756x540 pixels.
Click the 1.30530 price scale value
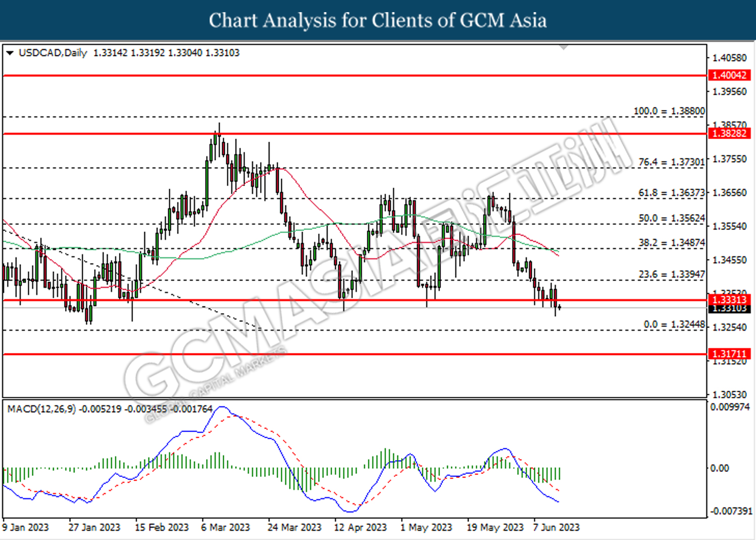click(x=729, y=395)
